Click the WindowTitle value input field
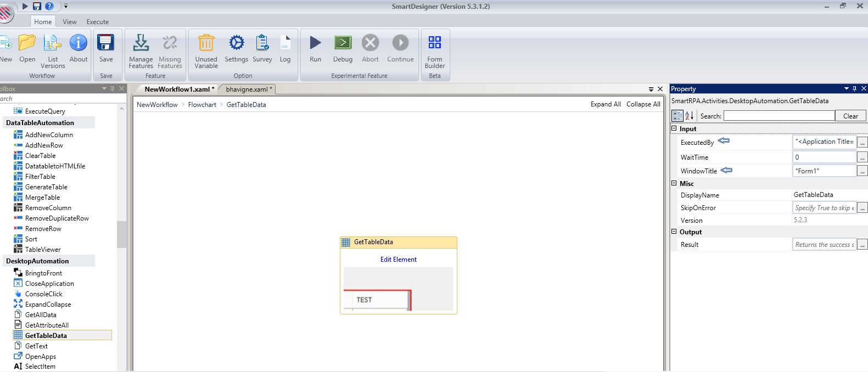 (x=824, y=171)
